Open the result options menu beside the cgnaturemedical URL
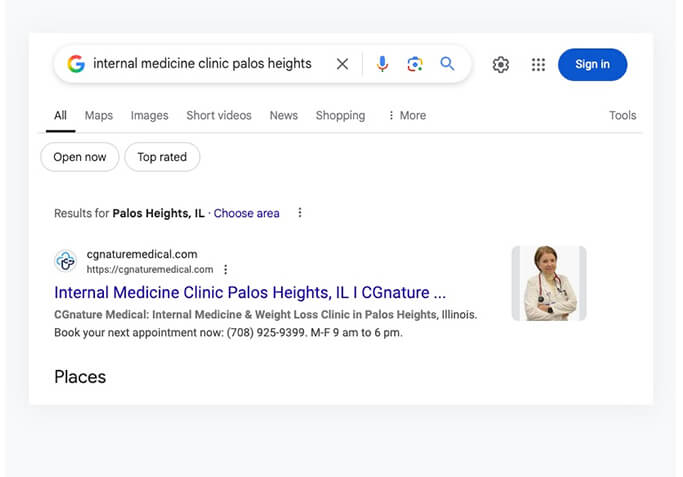Image resolution: width=683 pixels, height=477 pixels. (x=226, y=270)
